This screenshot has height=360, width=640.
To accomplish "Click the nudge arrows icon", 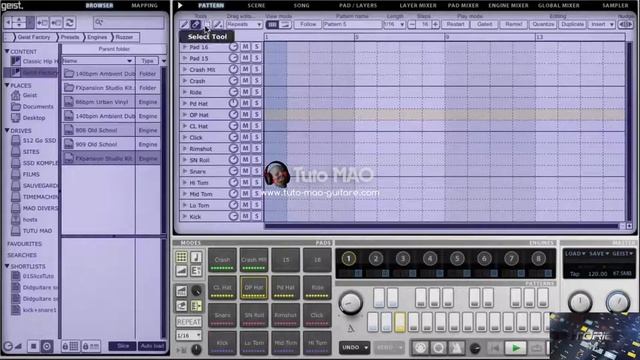I will [x=626, y=24].
